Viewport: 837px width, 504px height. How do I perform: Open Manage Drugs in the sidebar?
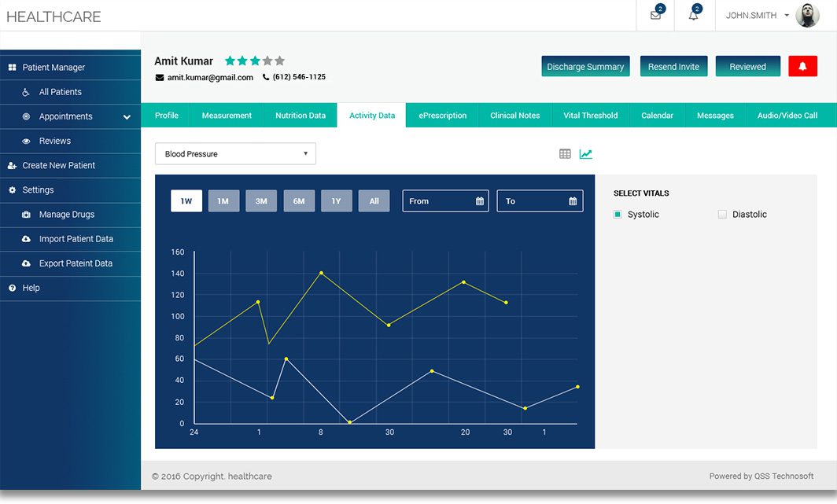(x=71, y=215)
